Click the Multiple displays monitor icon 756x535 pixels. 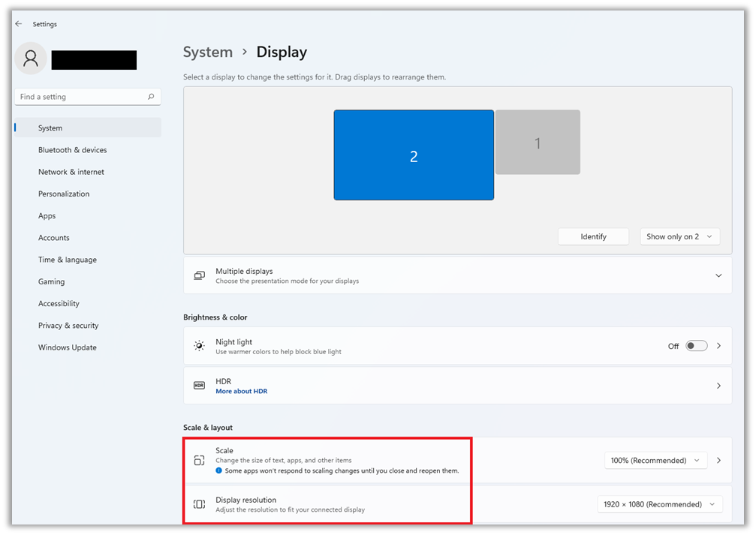tap(199, 276)
